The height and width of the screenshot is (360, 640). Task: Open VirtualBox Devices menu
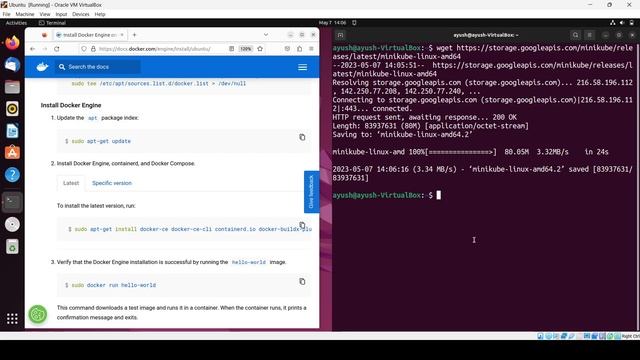(x=81, y=14)
